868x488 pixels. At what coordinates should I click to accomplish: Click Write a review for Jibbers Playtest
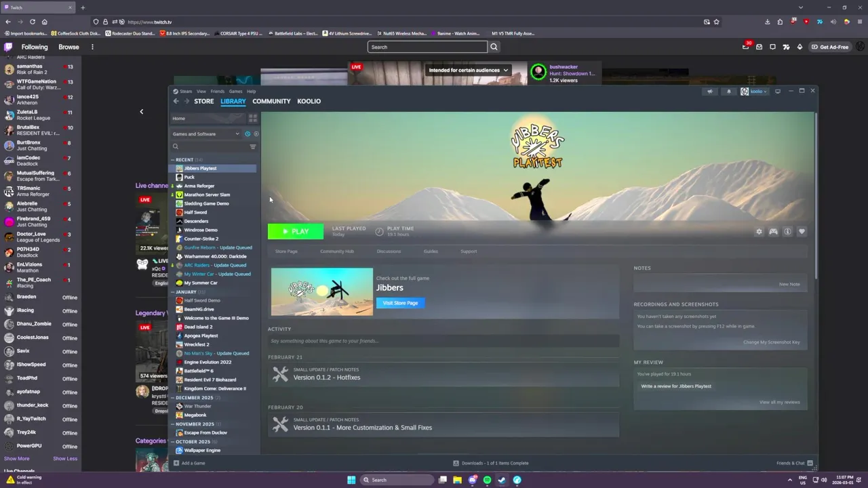pos(676,386)
